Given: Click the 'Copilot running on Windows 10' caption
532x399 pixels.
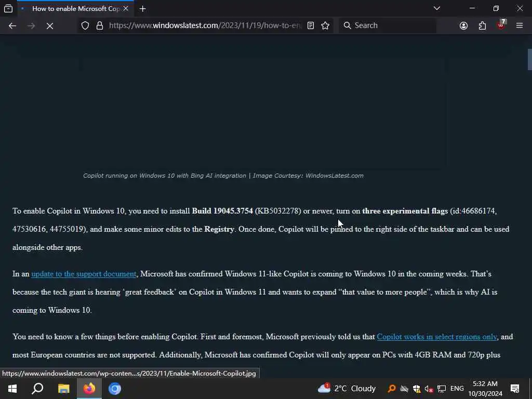Looking at the screenshot, I should pyautogui.click(x=223, y=176).
